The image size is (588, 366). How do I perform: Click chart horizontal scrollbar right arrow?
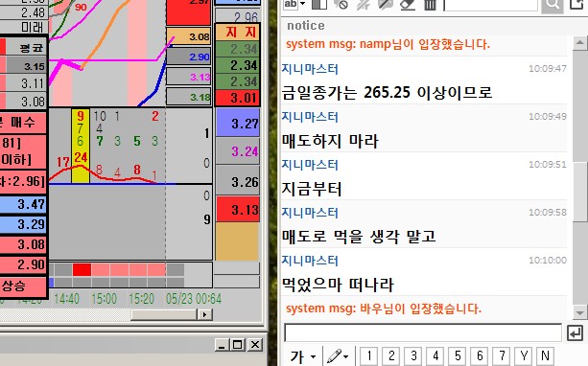pos(204,314)
